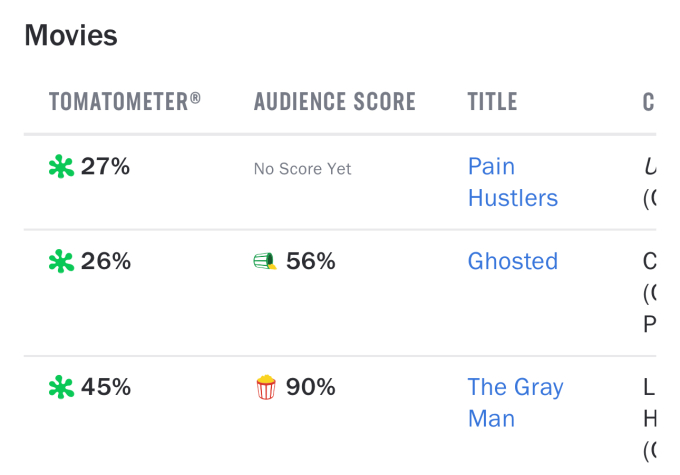Open the Pain Hustlers movie link
This screenshot has height=475, width=680.
tap(513, 182)
